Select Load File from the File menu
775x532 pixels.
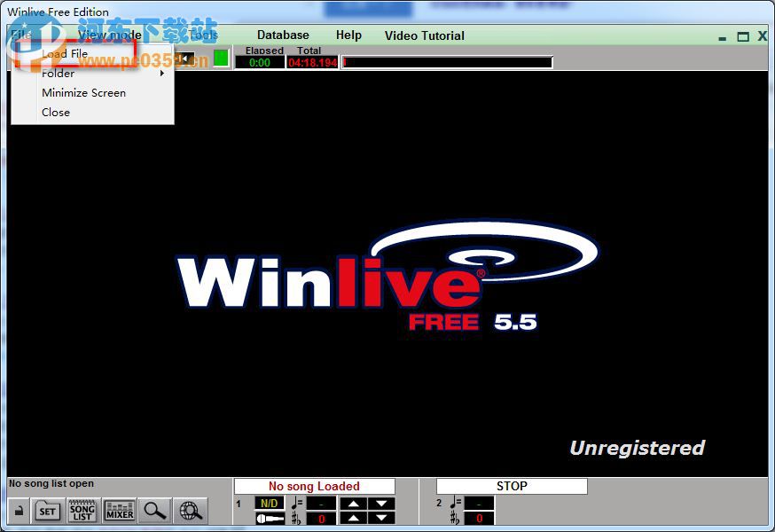pyautogui.click(x=66, y=53)
